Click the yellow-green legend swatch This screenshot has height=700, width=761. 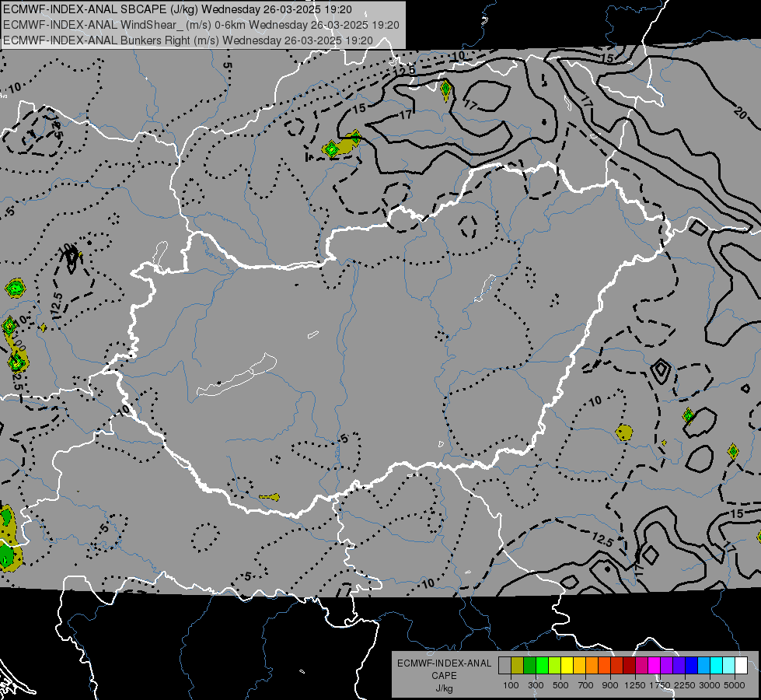click(x=555, y=666)
